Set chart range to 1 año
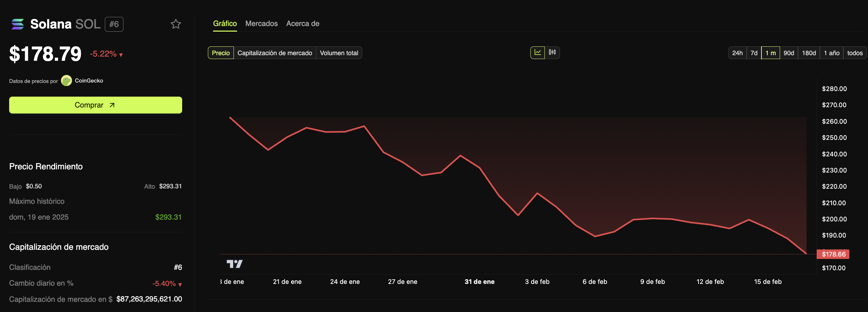Image resolution: width=868 pixels, height=312 pixels. (832, 53)
